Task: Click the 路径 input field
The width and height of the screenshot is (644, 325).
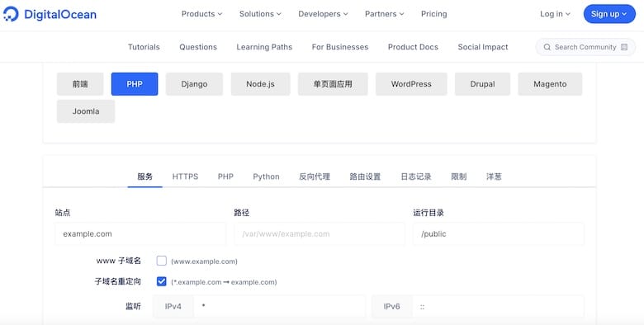Action: pos(320,234)
